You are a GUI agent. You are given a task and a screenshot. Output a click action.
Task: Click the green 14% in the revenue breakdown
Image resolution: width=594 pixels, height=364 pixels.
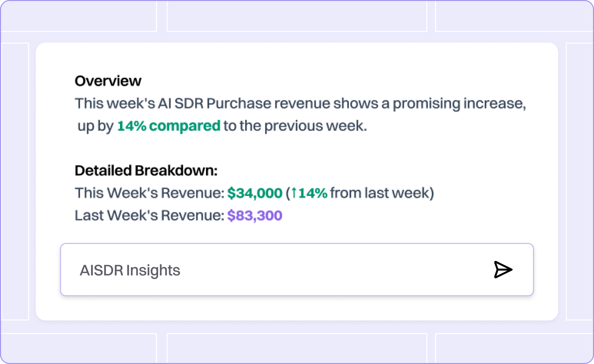coord(313,193)
